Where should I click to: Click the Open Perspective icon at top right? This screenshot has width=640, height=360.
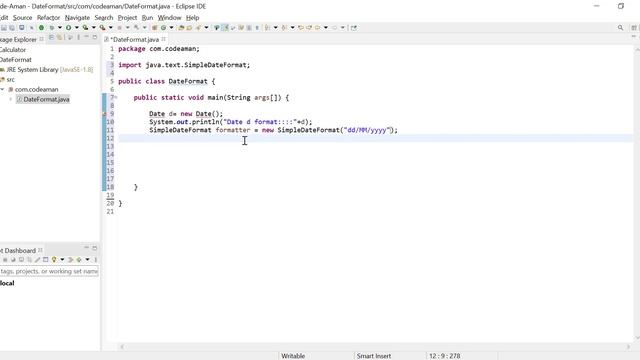point(634,28)
